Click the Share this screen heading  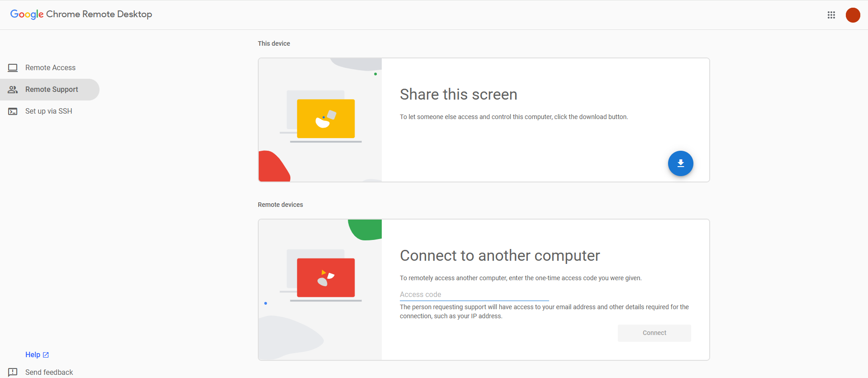click(x=458, y=95)
